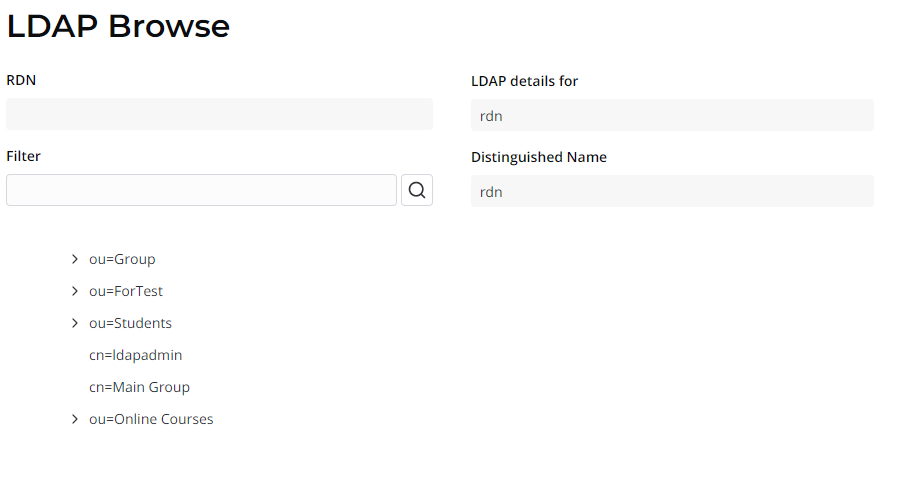Click the LDAP Browse page heading
917x487 pixels.
(x=118, y=27)
